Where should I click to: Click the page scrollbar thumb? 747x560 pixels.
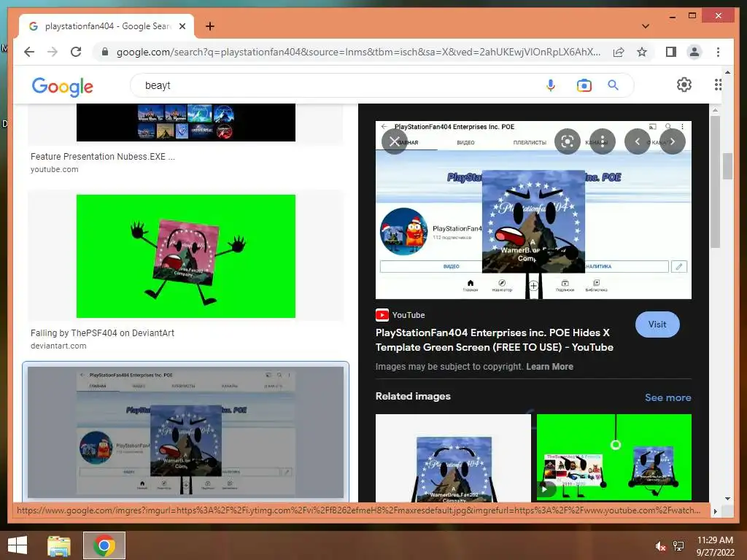[727, 166]
